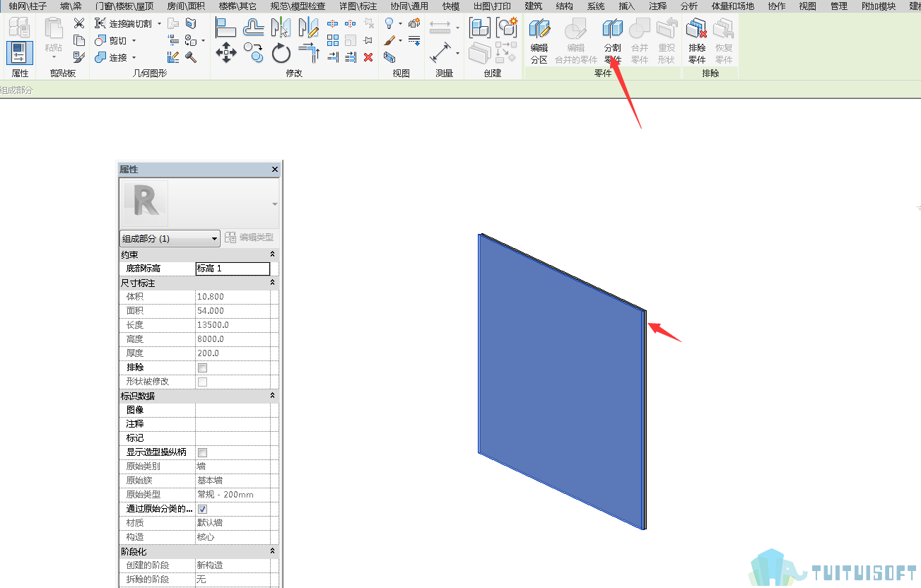Select the Demolish hammer icon
The height and width of the screenshot is (588, 921).
point(191,57)
